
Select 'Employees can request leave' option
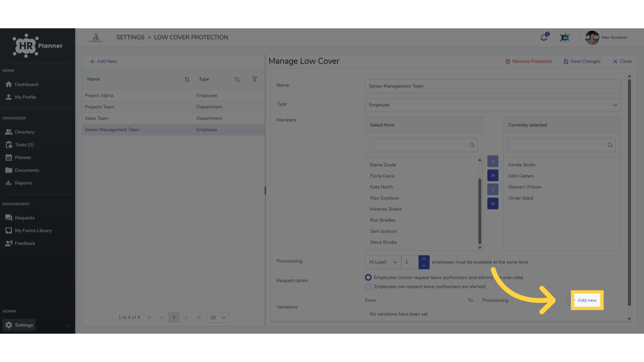(368, 287)
